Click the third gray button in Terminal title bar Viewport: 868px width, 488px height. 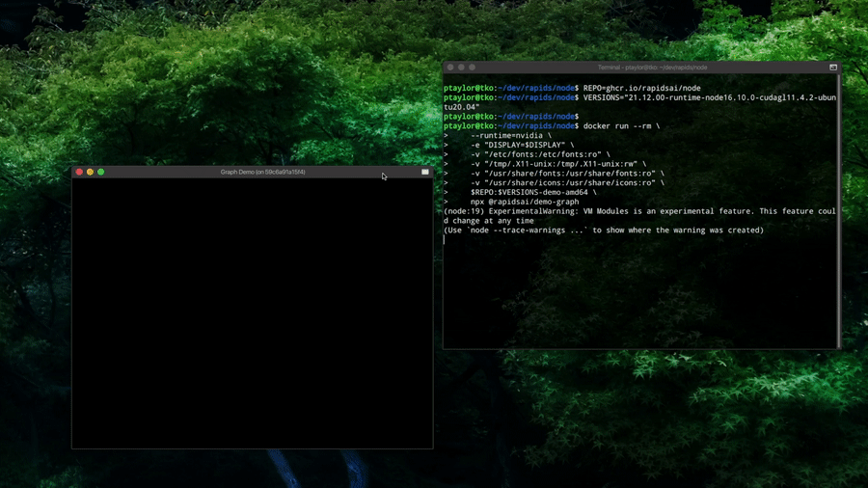point(472,68)
